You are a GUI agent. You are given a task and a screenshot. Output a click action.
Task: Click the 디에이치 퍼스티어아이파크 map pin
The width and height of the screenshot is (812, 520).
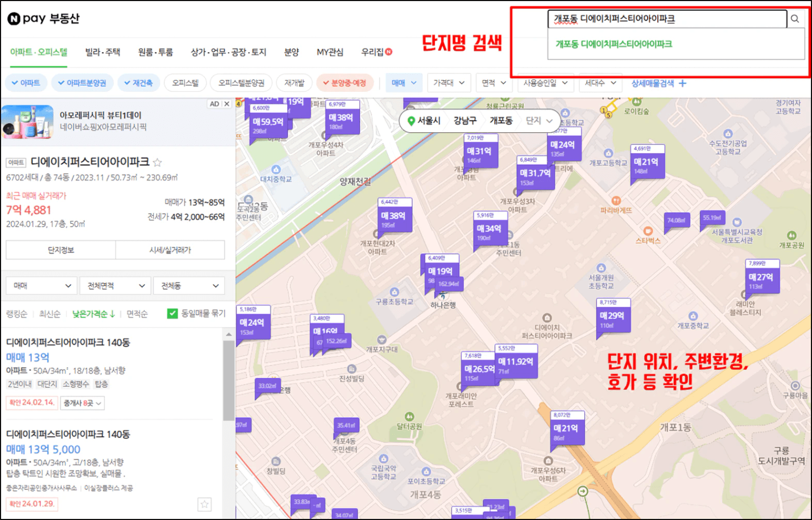pos(547,318)
